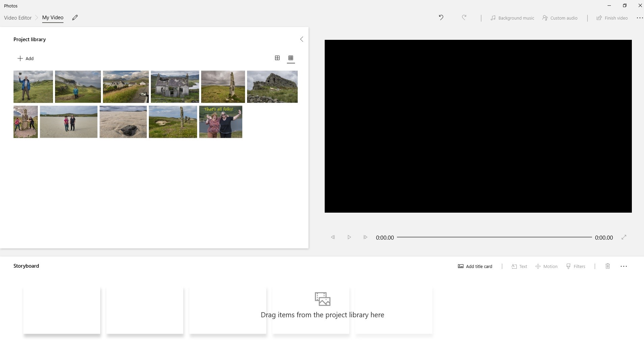Step forward one frame in preview
The image size is (644, 349).
point(365,237)
